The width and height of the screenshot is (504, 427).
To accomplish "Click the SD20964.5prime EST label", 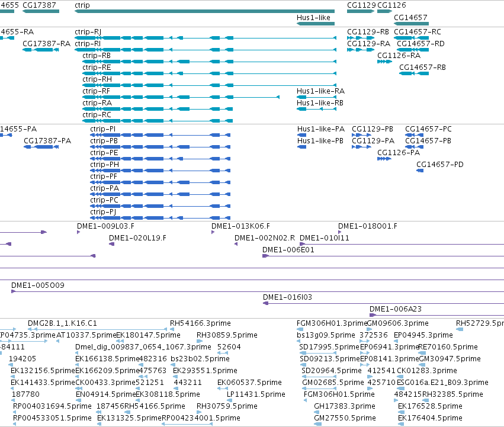I will tap(332, 371).
